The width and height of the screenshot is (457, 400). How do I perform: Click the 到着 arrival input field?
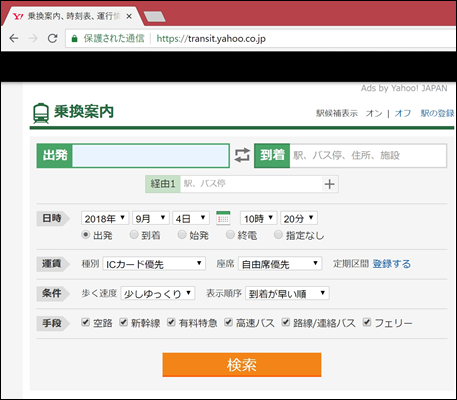coord(368,156)
